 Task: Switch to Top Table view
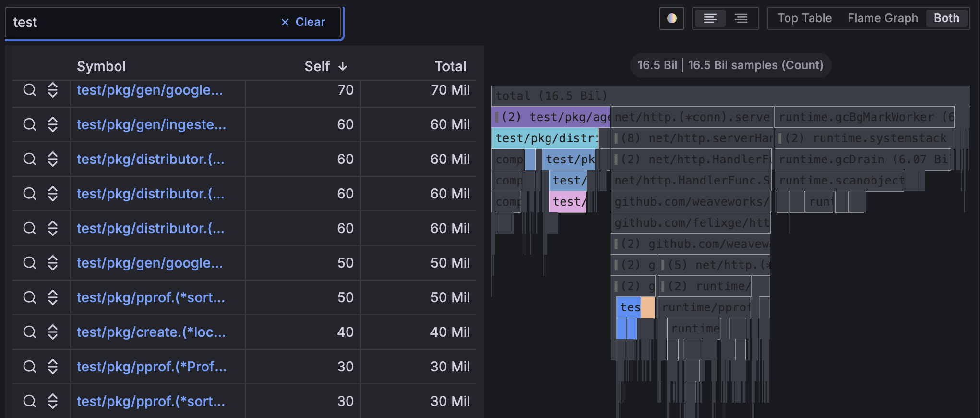(x=804, y=18)
